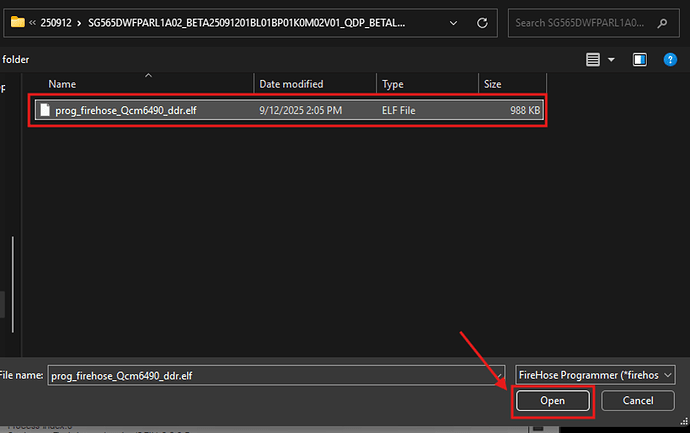Change the view layout icon

(x=593, y=59)
